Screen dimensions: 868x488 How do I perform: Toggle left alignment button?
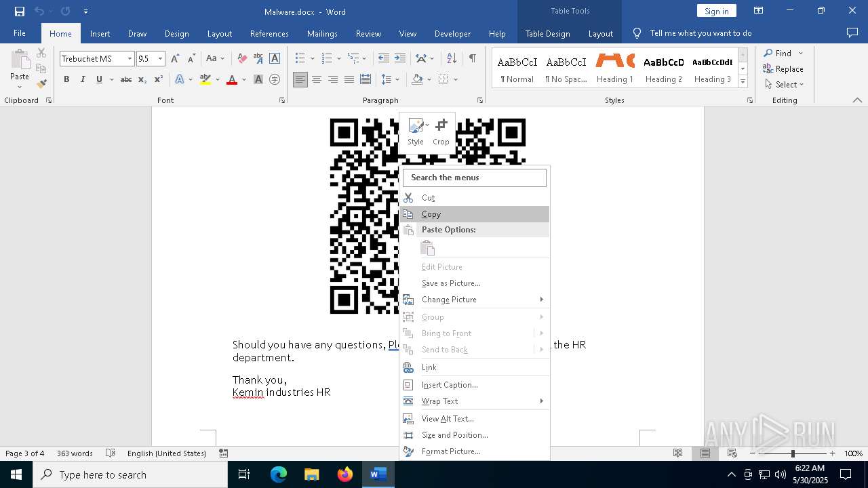300,79
